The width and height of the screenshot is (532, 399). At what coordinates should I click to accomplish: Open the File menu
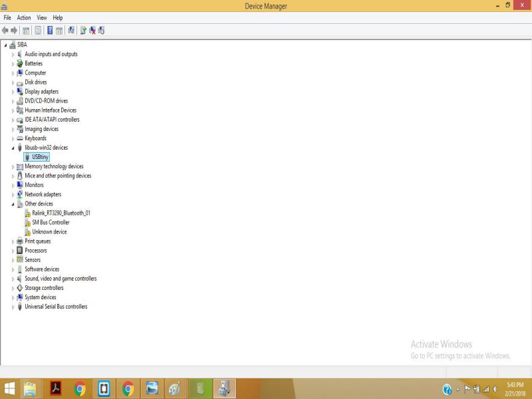7,18
